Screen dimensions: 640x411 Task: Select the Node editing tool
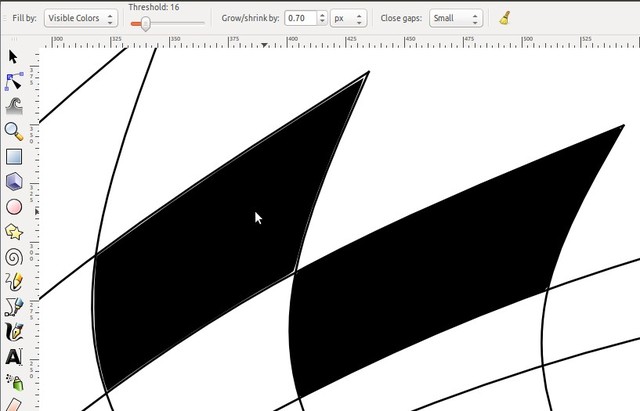14,81
